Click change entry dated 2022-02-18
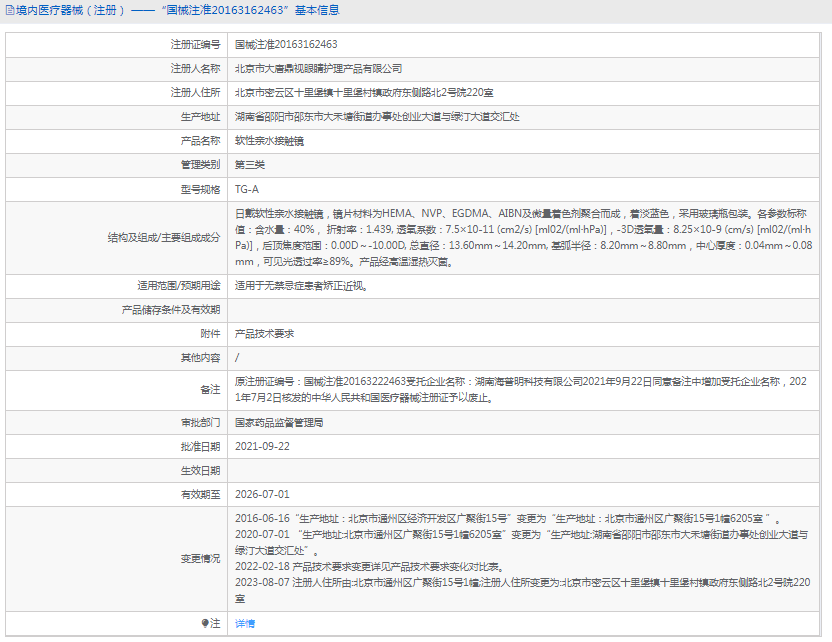Screen dimensions: 832x642 (x=370, y=567)
